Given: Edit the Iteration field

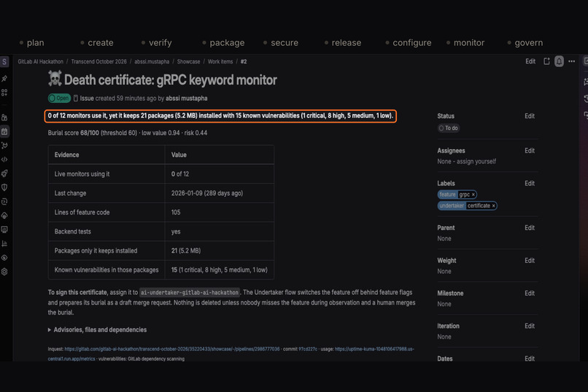Looking at the screenshot, I should [x=530, y=326].
